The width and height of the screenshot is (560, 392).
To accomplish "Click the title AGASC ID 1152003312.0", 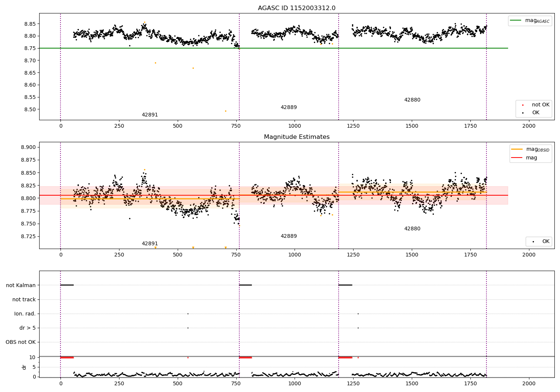I will 296,8.
